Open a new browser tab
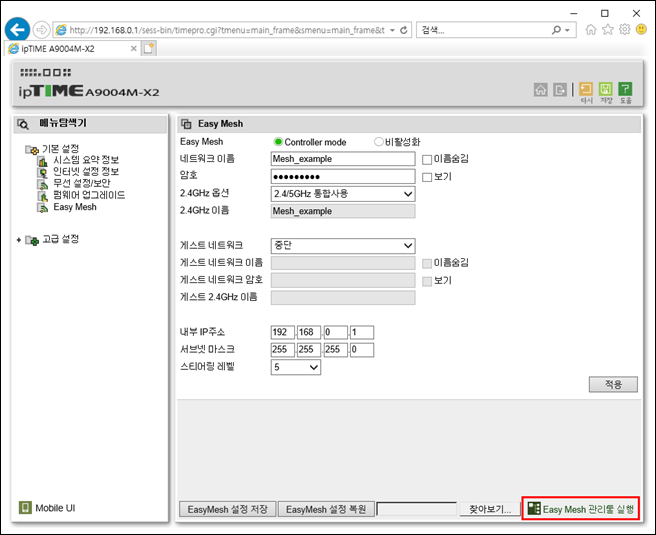 (x=149, y=49)
